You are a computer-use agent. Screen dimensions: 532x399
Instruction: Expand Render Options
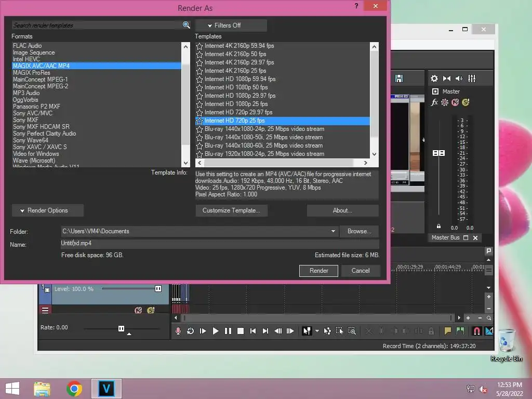click(48, 210)
